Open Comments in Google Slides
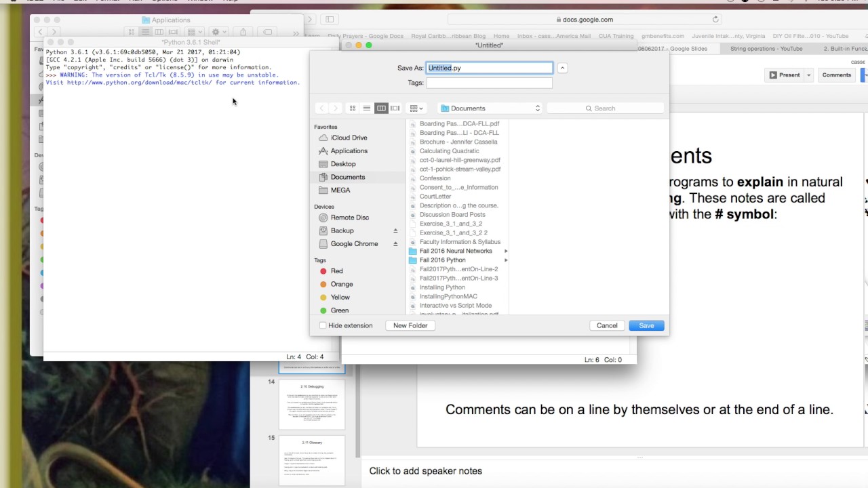This screenshot has width=868, height=488. pyautogui.click(x=836, y=75)
